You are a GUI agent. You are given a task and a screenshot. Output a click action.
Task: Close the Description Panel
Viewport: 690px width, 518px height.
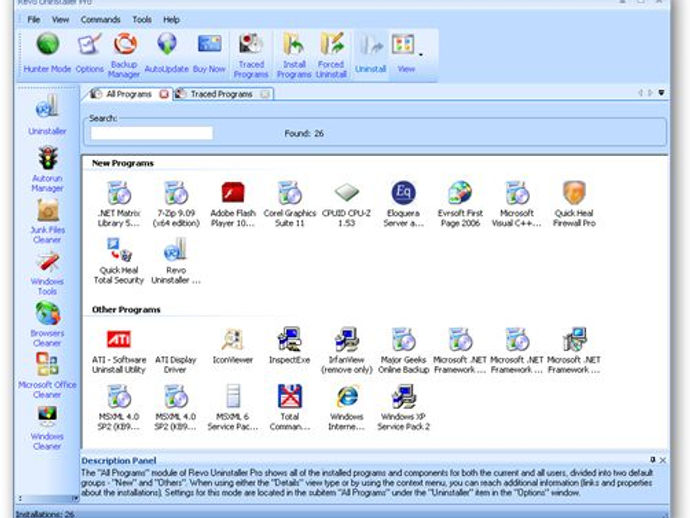pyautogui.click(x=663, y=460)
